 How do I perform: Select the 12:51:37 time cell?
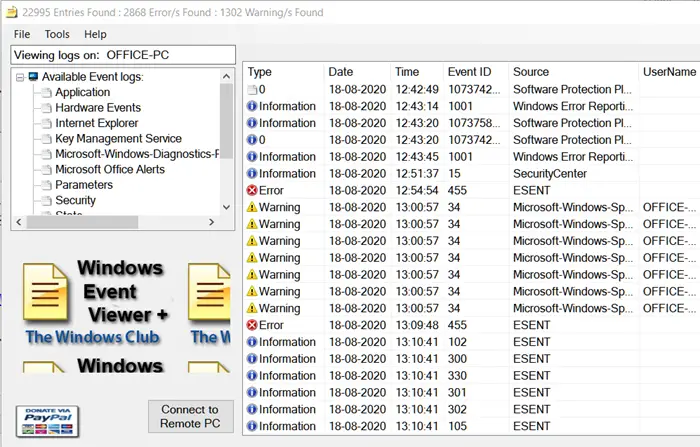(x=417, y=174)
